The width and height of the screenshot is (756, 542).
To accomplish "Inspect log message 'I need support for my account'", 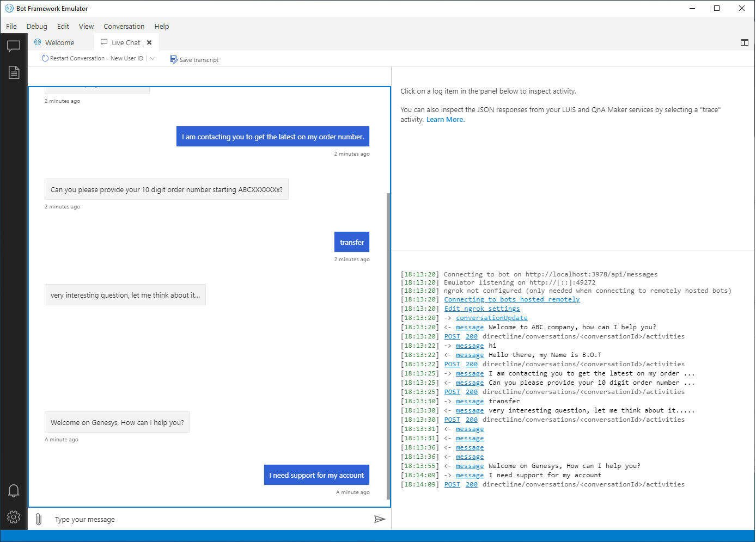I will pos(470,475).
